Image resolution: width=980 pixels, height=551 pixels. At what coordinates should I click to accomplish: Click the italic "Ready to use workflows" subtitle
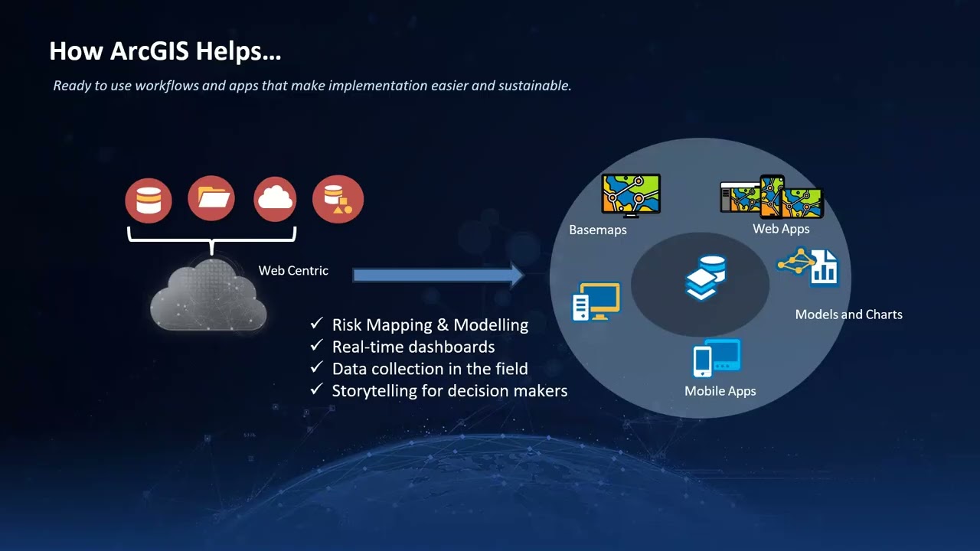click(x=312, y=86)
